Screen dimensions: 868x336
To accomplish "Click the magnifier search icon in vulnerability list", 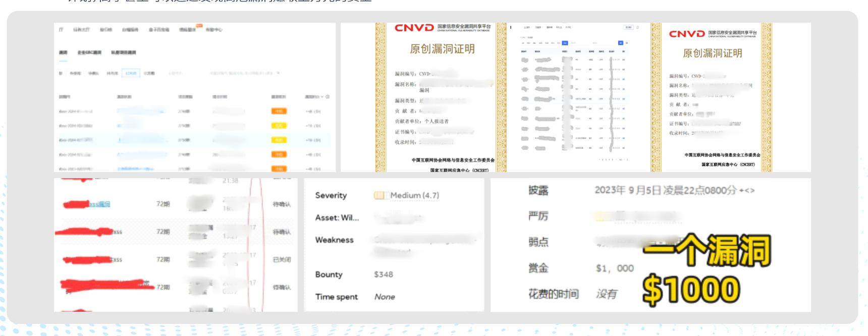I will [x=278, y=73].
